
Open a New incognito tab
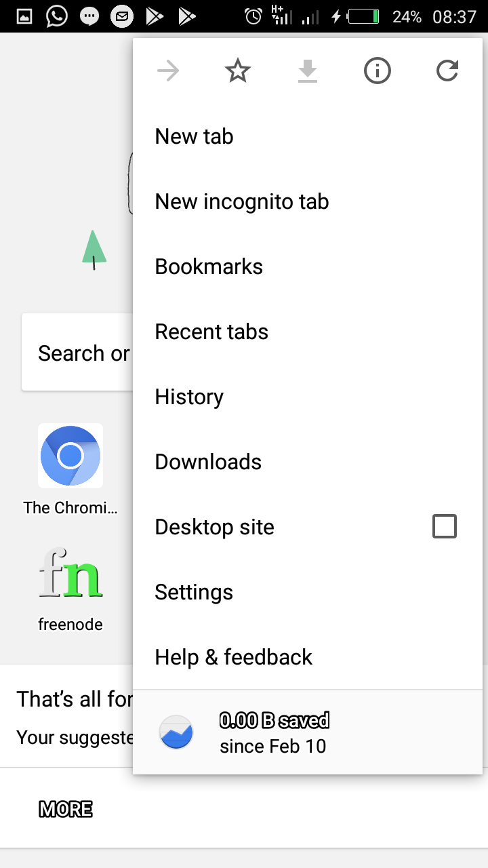click(x=308, y=201)
